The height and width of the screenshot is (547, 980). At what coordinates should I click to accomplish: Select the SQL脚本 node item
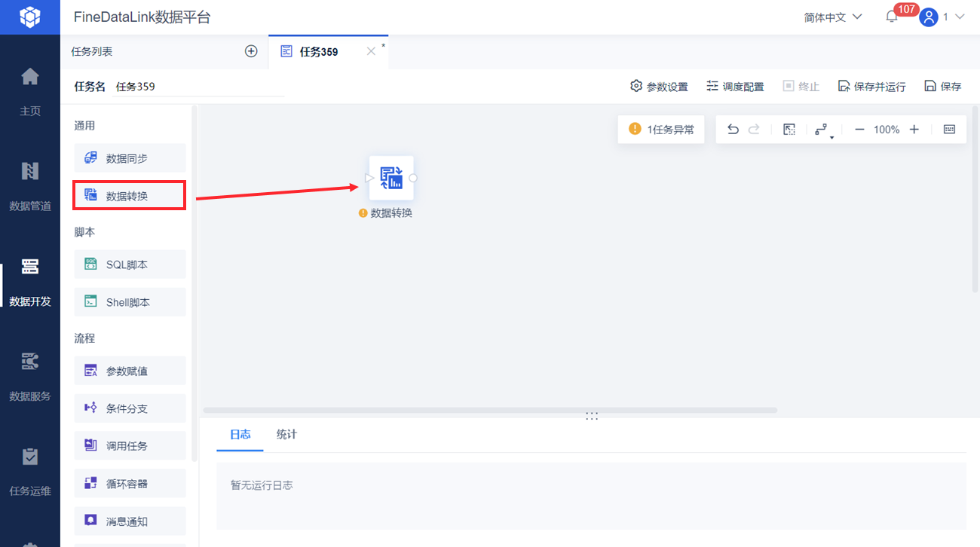pyautogui.click(x=130, y=264)
